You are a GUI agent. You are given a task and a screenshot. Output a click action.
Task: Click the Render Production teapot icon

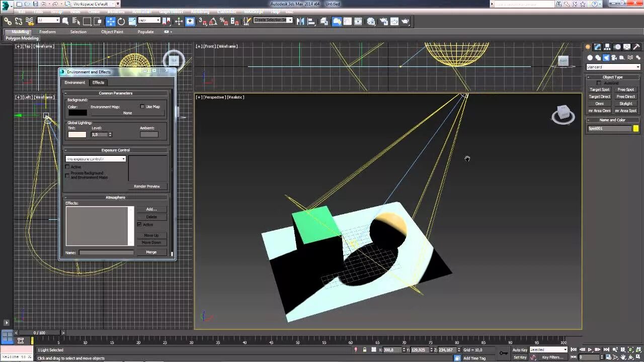(x=406, y=21)
